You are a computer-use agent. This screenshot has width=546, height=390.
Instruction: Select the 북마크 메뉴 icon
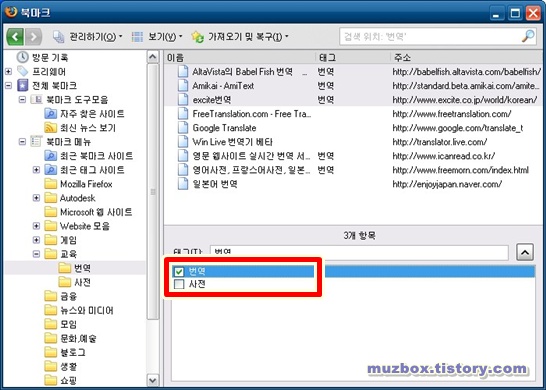36,141
